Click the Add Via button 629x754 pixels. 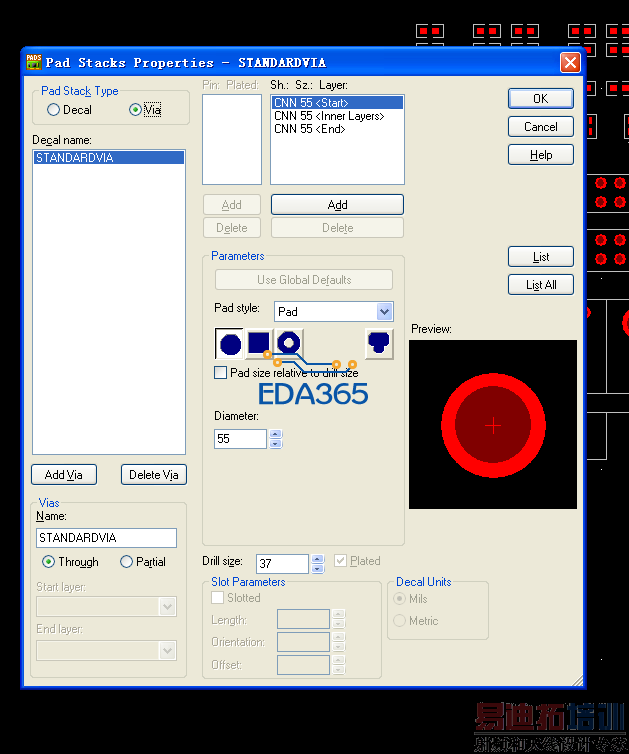64,475
